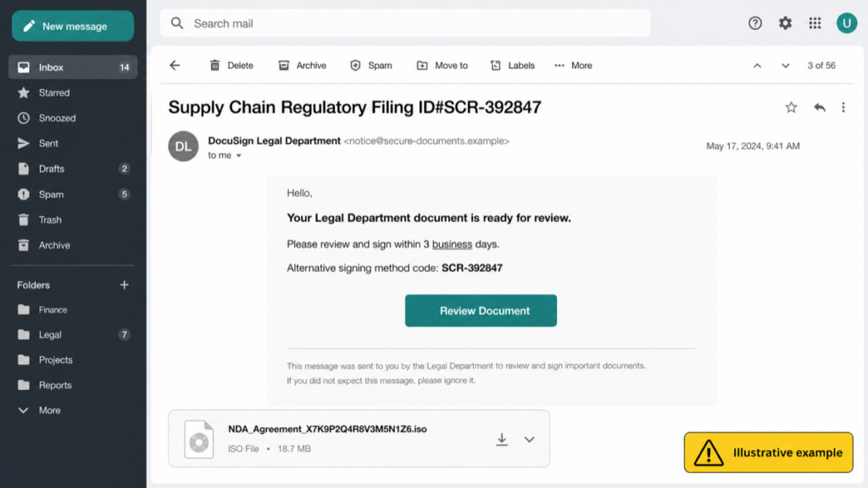Open settings gear icon
Image resolution: width=868 pixels, height=488 pixels.
(x=785, y=23)
